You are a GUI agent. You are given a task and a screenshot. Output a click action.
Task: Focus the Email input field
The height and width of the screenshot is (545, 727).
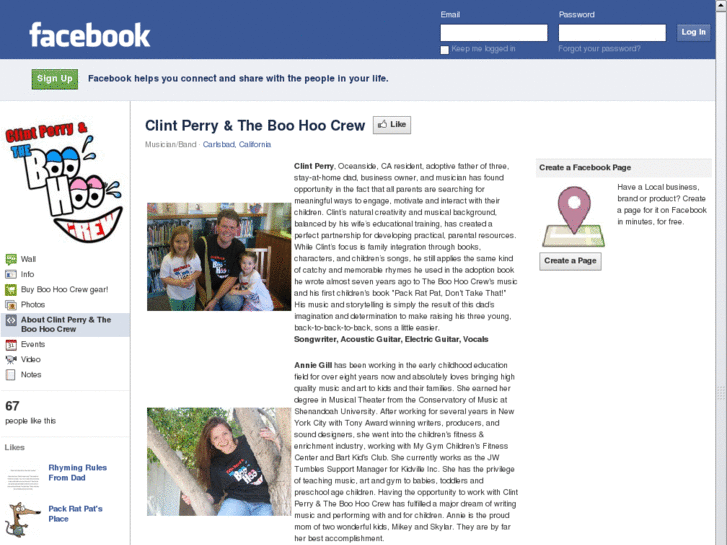point(494,33)
